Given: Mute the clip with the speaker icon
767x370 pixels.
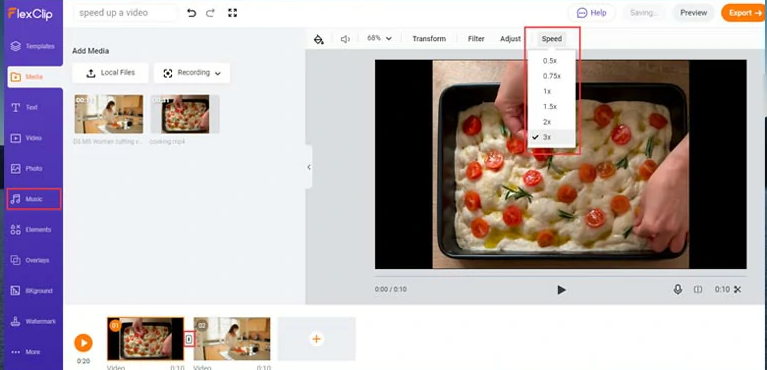Looking at the screenshot, I should click(345, 39).
